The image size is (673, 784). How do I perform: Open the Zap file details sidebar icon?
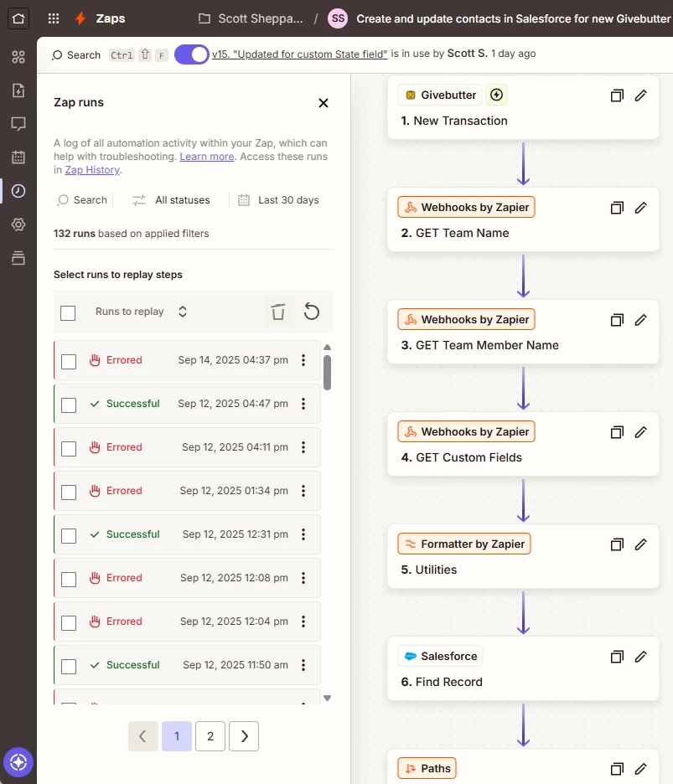click(18, 90)
